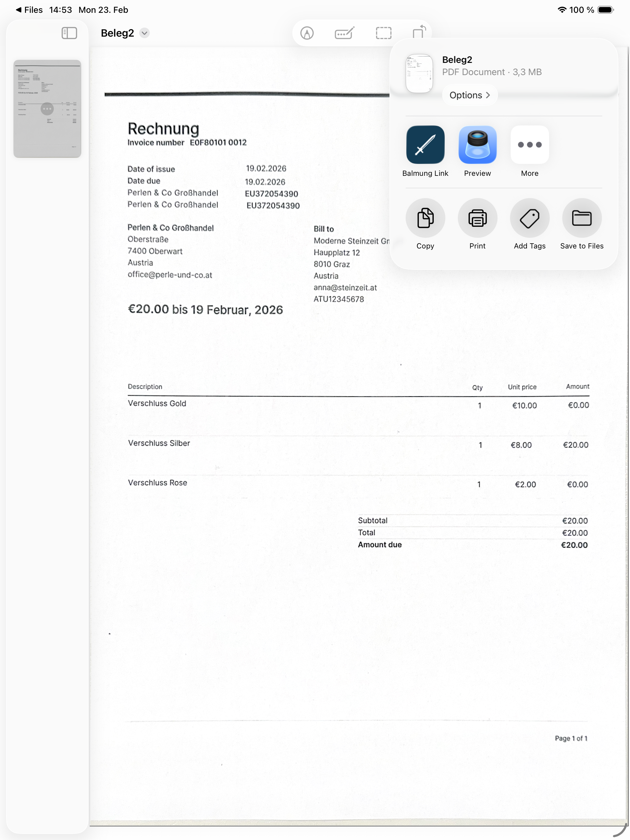Click 7400 Oberwart address line
Image resolution: width=630 pixels, height=840 pixels.
click(x=155, y=251)
